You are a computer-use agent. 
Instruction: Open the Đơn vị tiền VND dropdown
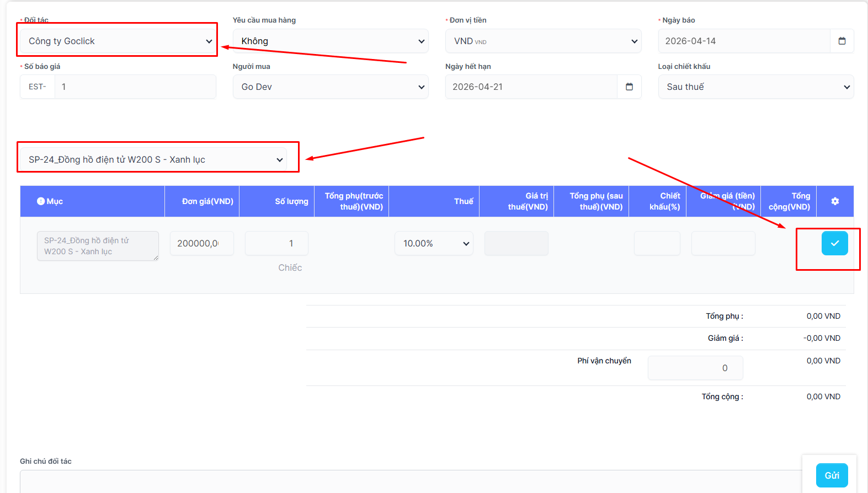pos(543,41)
